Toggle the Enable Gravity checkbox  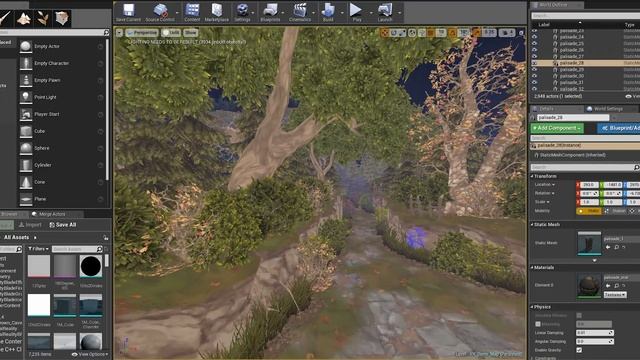579,350
